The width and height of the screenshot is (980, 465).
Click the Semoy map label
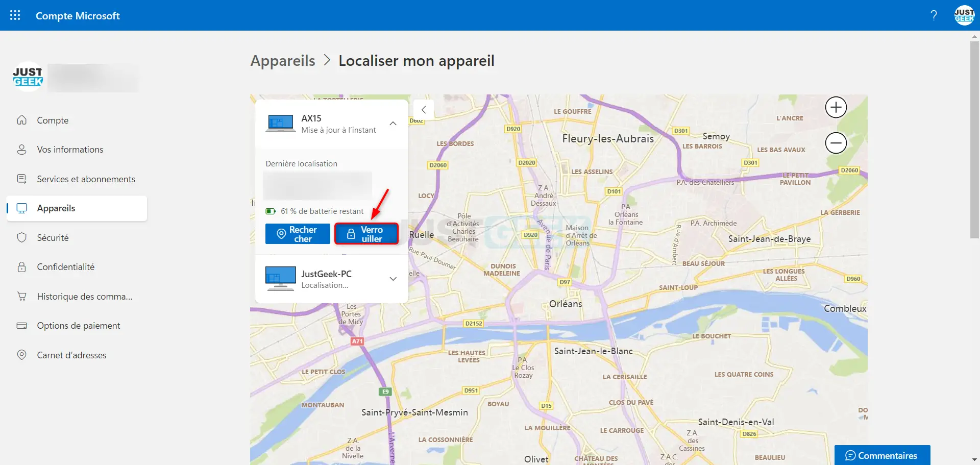[x=716, y=136]
